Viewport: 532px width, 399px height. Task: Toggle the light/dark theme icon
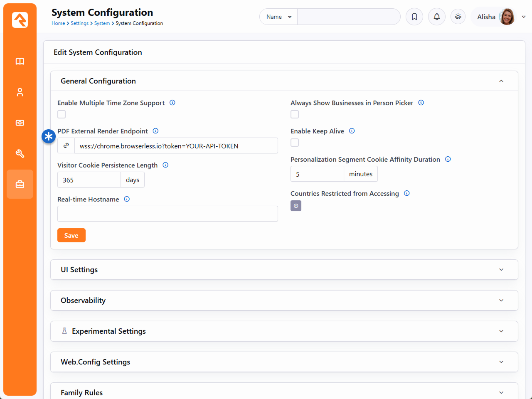(458, 17)
